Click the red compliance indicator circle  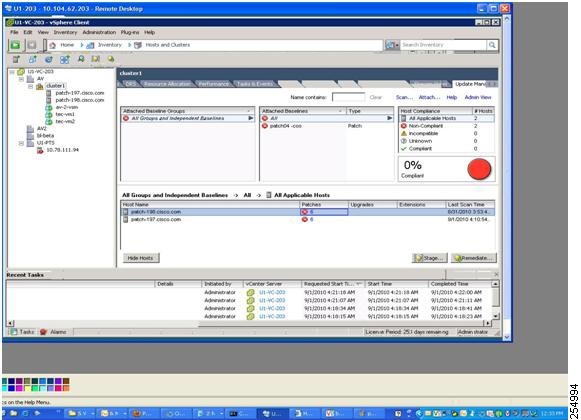(x=479, y=169)
